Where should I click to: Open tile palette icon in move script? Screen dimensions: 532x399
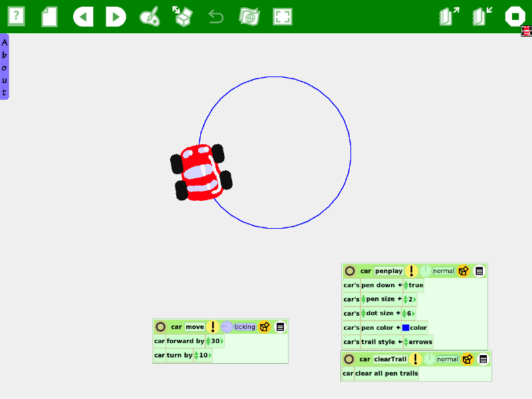pos(264,327)
